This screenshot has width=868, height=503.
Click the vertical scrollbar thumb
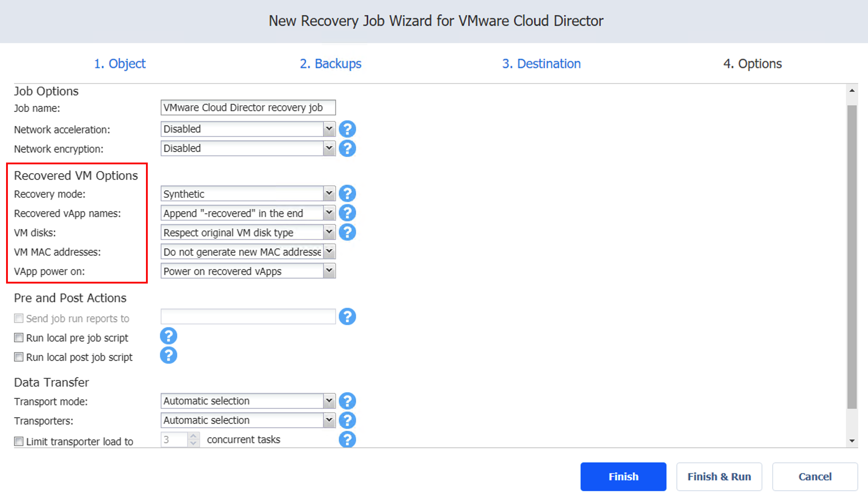(x=852, y=257)
